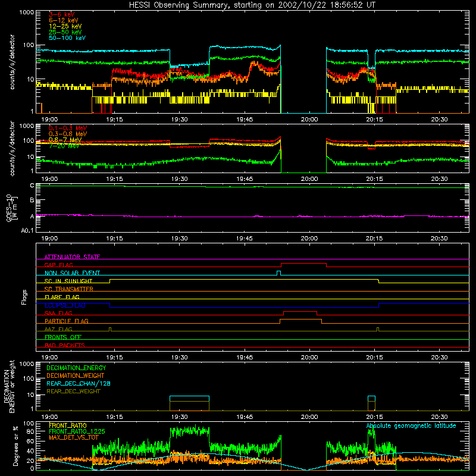Click the raised SAA_FLAG red segment
The width and height of the screenshot is (476, 476).
(x=300, y=312)
